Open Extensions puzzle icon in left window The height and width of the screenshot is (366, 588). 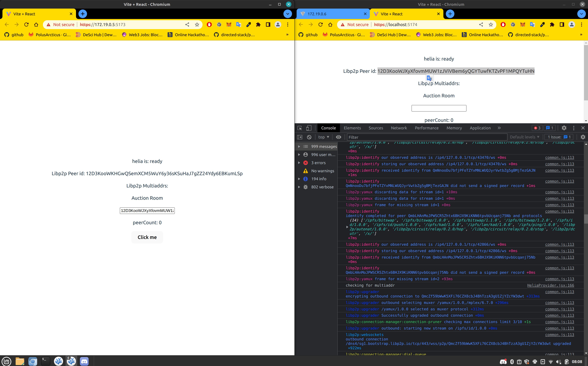click(x=258, y=25)
